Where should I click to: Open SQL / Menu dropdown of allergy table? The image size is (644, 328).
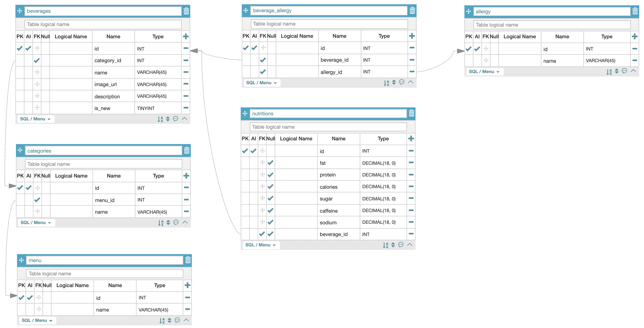pos(484,72)
